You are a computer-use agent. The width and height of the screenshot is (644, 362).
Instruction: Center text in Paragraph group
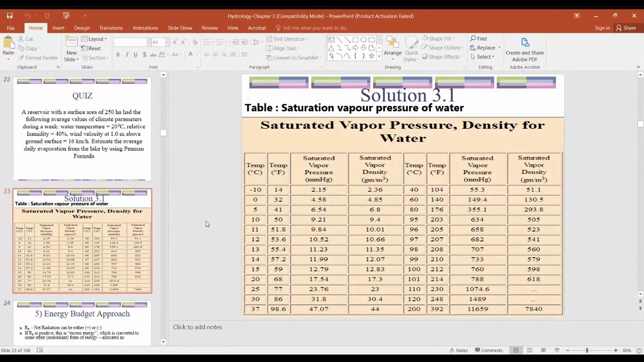click(215, 55)
